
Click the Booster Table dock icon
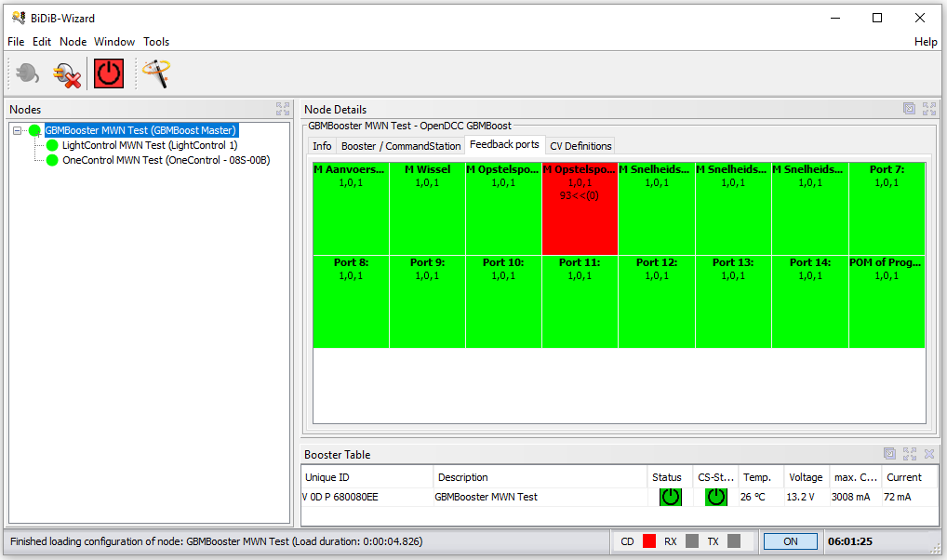(889, 454)
